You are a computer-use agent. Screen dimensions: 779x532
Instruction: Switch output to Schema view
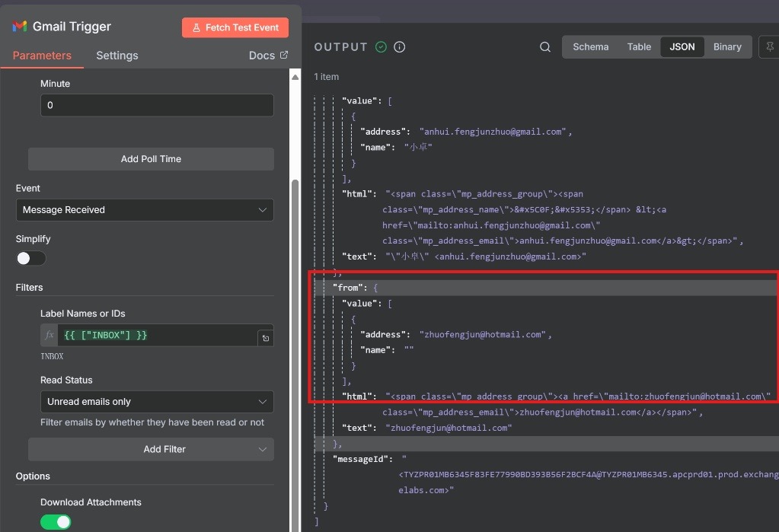(x=590, y=47)
